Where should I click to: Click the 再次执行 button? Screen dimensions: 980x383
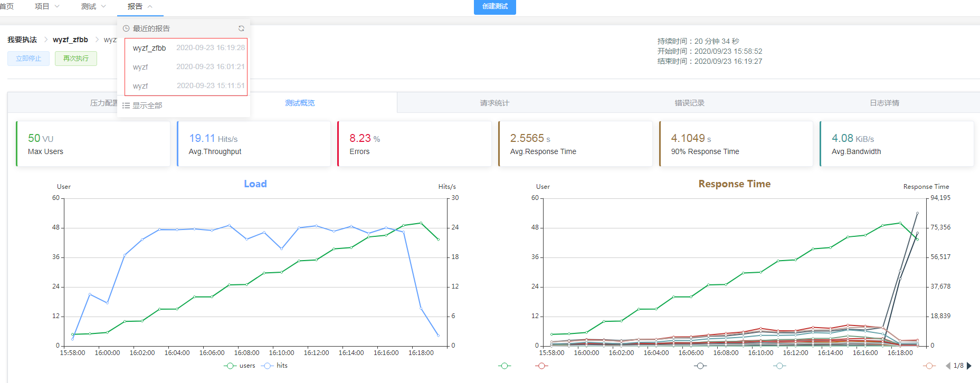point(76,59)
